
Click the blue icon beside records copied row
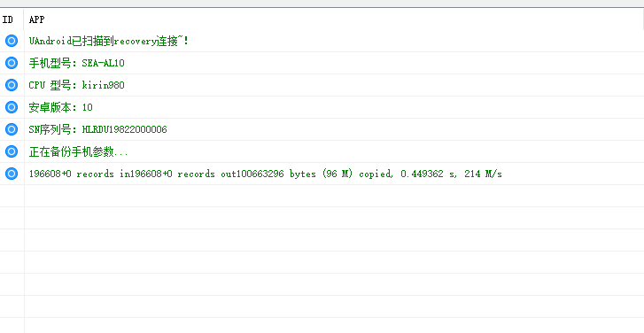12,174
